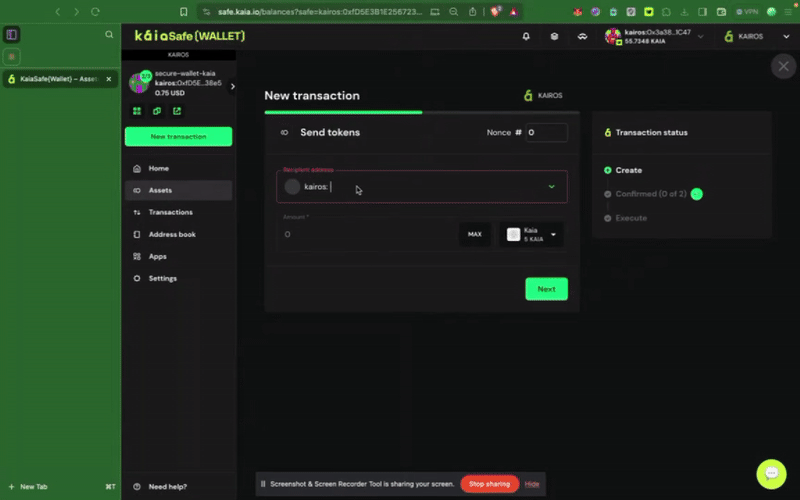Screen dimensions: 800x500
Task: Click the browser profile avatar icon
Action: [x=771, y=12]
